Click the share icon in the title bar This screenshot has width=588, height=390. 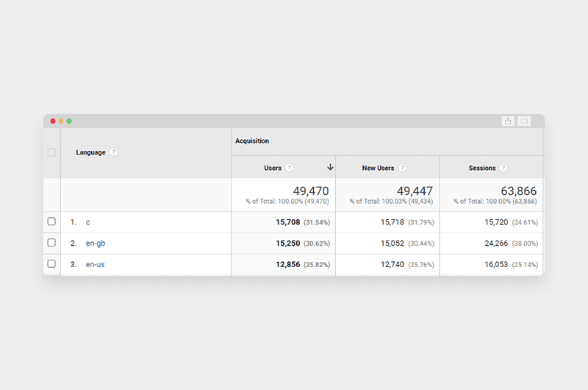point(508,121)
